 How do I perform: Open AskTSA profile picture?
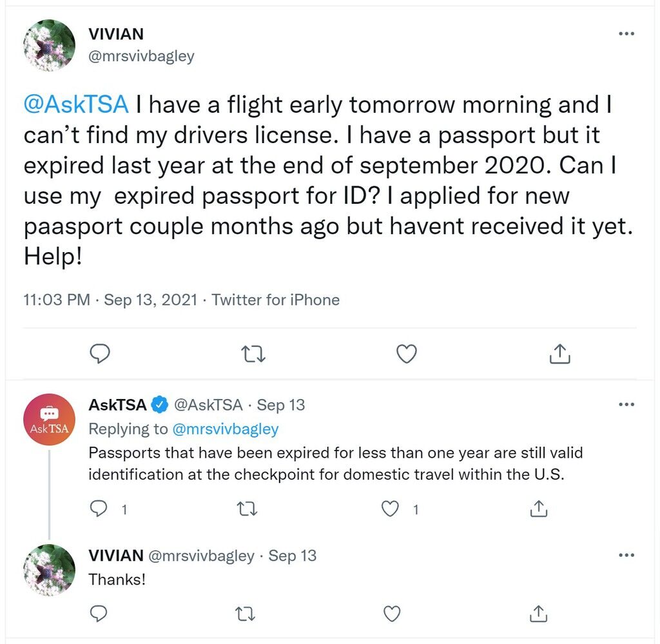tap(49, 420)
